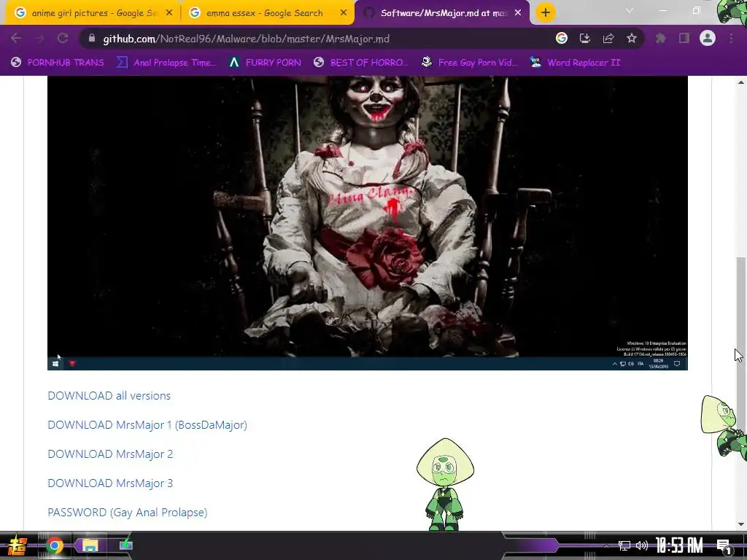Click the Google icon in address bar
Viewport: 747px width, 560px height.
click(562, 38)
